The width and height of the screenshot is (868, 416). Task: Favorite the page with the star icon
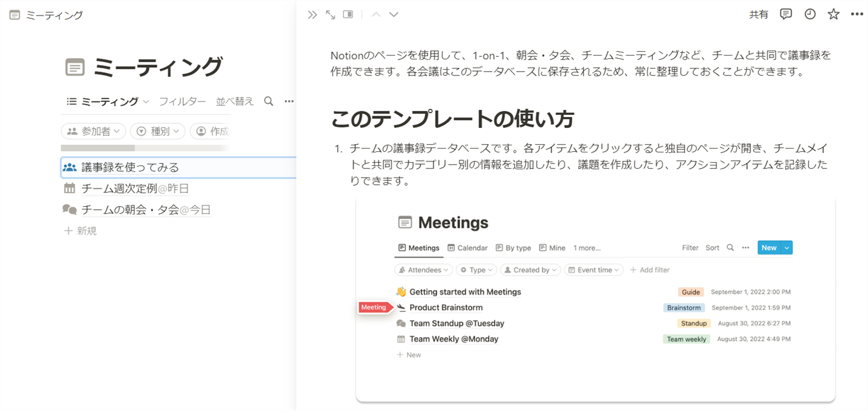[832, 14]
